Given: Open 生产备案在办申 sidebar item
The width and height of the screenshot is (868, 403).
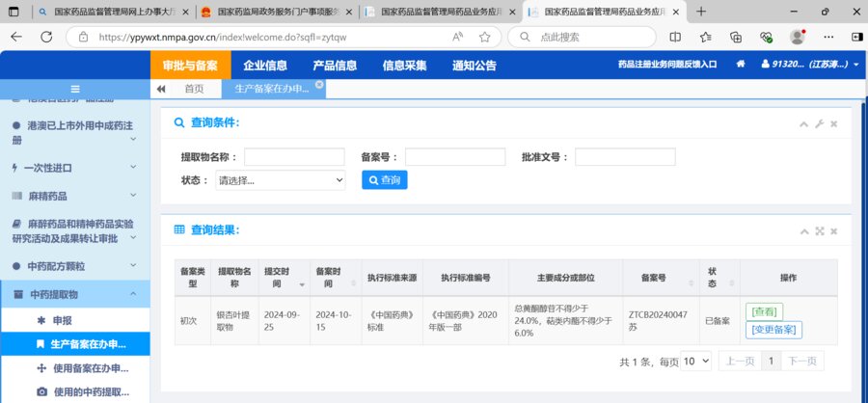Looking at the screenshot, I should pos(74,344).
